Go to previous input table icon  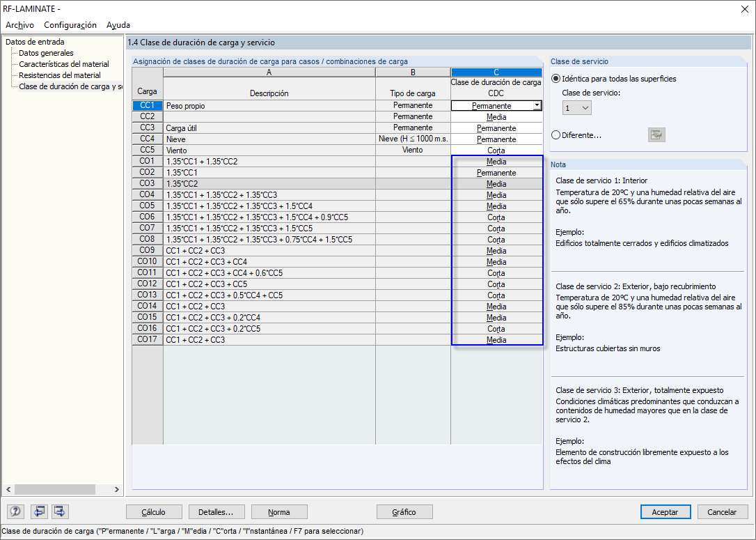click(x=38, y=511)
